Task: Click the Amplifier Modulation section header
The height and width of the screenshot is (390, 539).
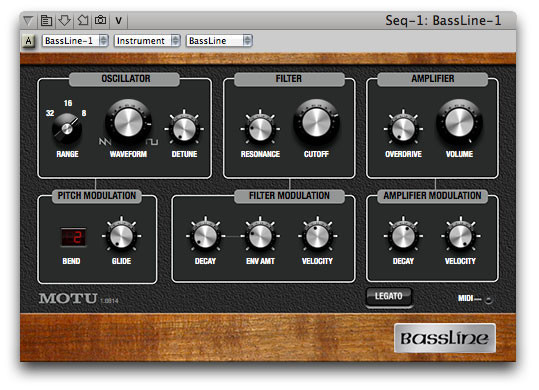Action: tap(432, 196)
